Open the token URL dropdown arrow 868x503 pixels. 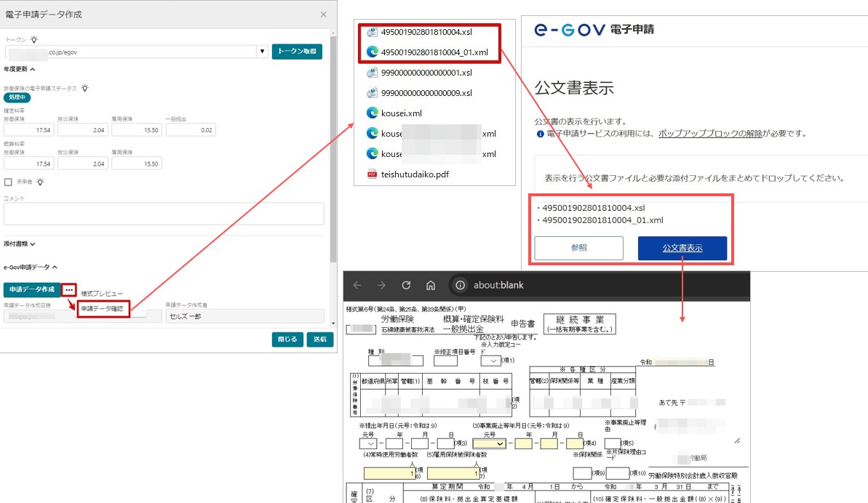(x=262, y=52)
